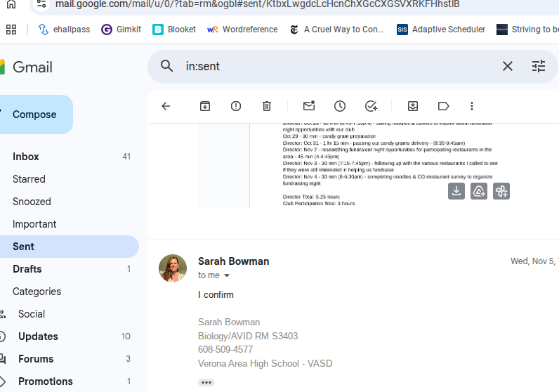559x392 pixels.
Task: Open the More options three-dot menu
Action: click(x=472, y=106)
